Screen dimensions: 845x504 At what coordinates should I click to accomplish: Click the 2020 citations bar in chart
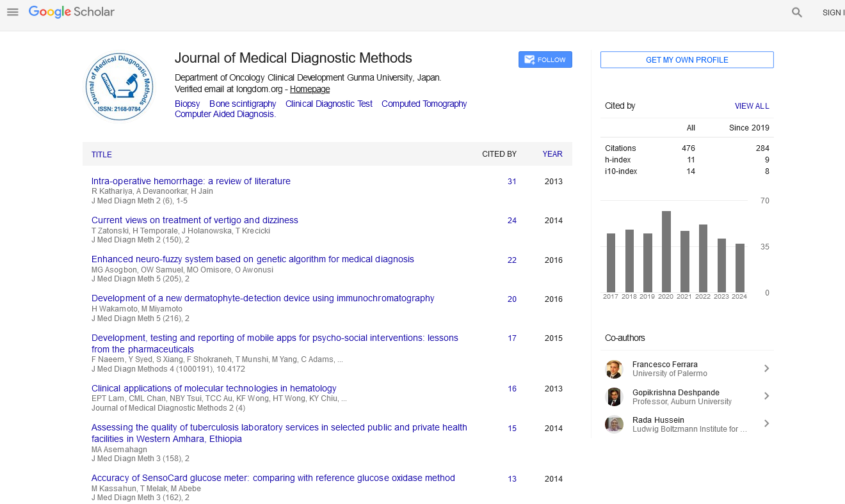(x=666, y=251)
